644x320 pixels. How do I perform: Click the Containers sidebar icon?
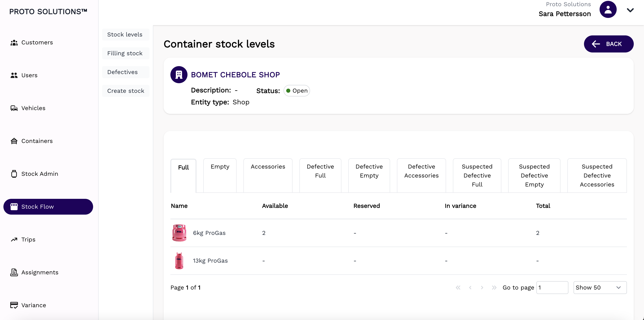click(14, 141)
